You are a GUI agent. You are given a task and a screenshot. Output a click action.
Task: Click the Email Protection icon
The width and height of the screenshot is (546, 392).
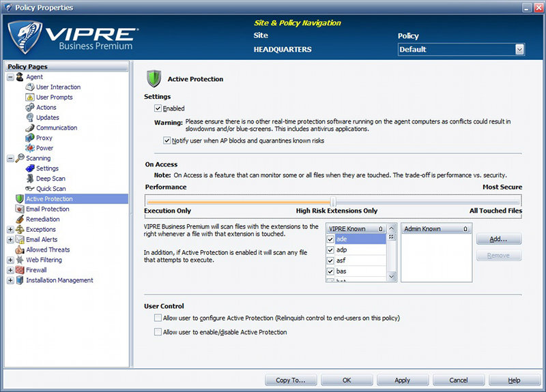click(20, 209)
